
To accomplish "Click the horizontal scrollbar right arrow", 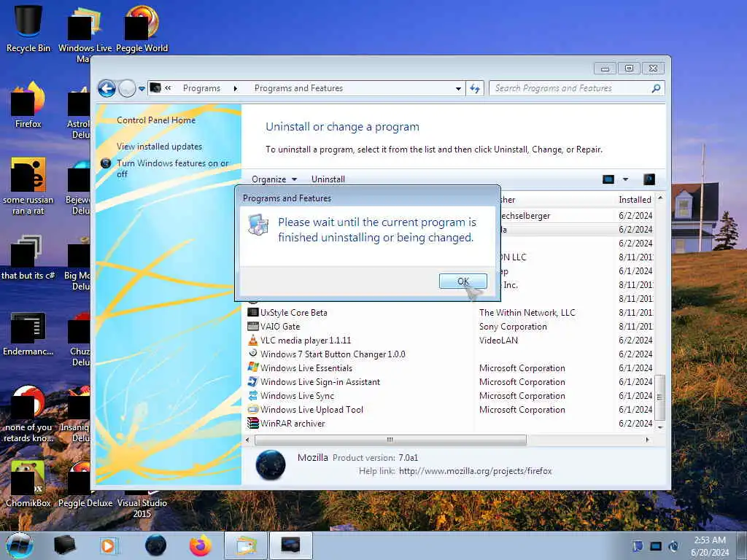I will [x=647, y=440].
